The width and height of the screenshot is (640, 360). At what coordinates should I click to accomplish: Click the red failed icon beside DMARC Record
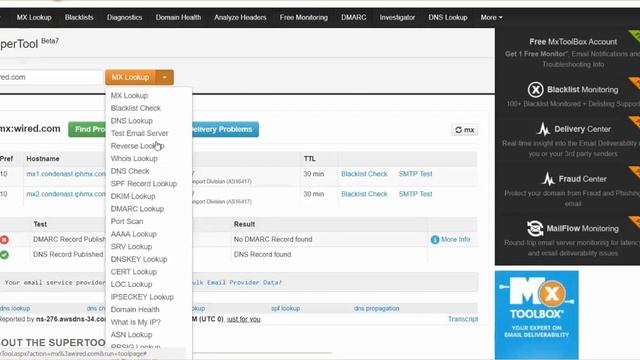coord(4,240)
